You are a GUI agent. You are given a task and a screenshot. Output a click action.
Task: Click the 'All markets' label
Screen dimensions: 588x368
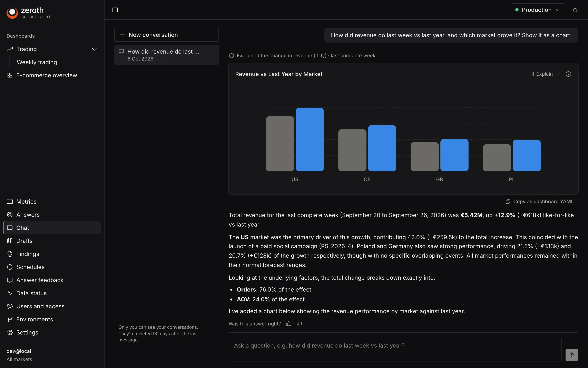point(19,359)
